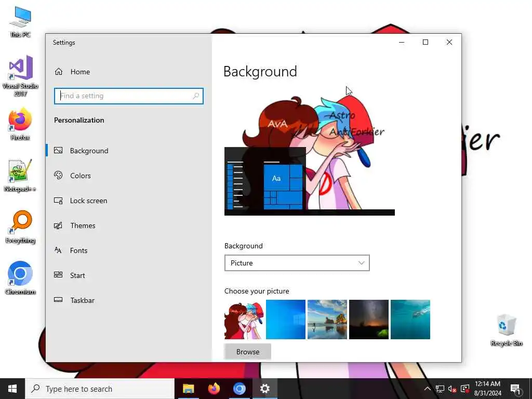The height and width of the screenshot is (399, 532).
Task: Click the Colors palette icon
Action: click(x=58, y=175)
